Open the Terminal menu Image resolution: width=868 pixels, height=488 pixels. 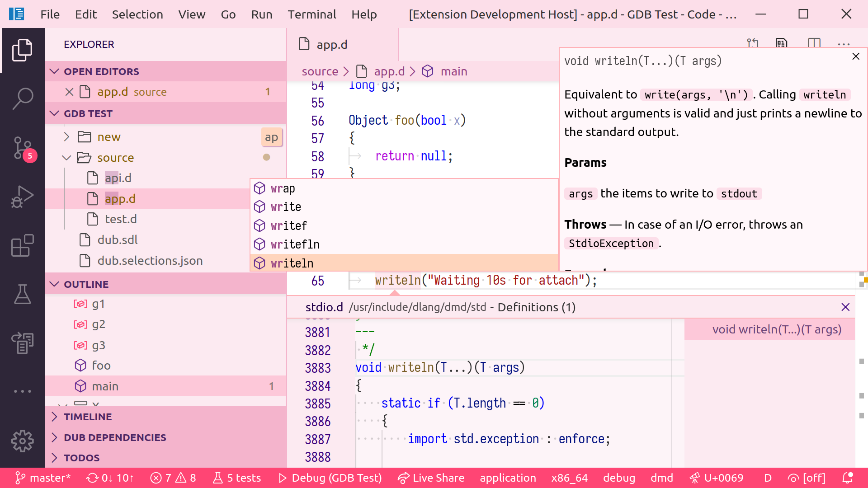[x=312, y=14]
